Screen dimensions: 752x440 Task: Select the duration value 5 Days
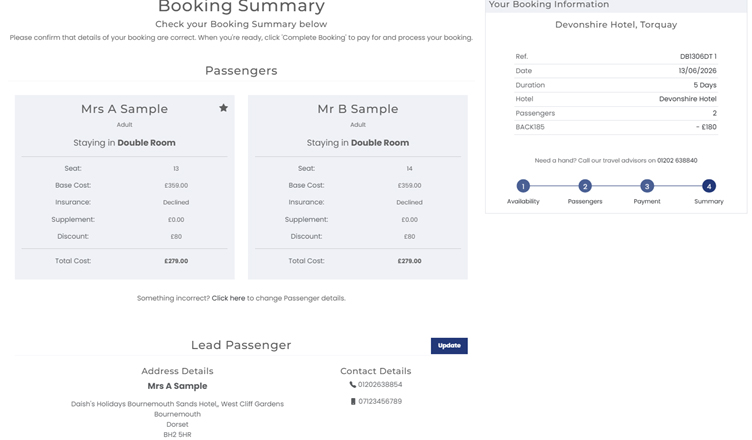click(705, 85)
